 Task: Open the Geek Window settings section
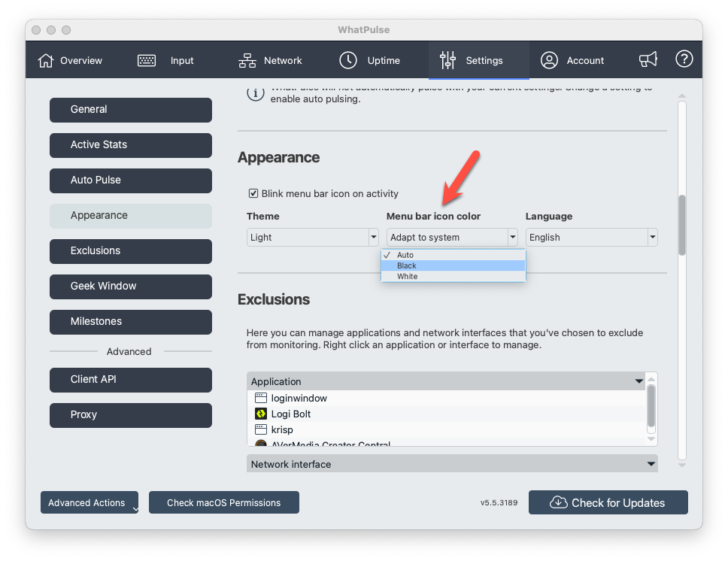pos(131,286)
